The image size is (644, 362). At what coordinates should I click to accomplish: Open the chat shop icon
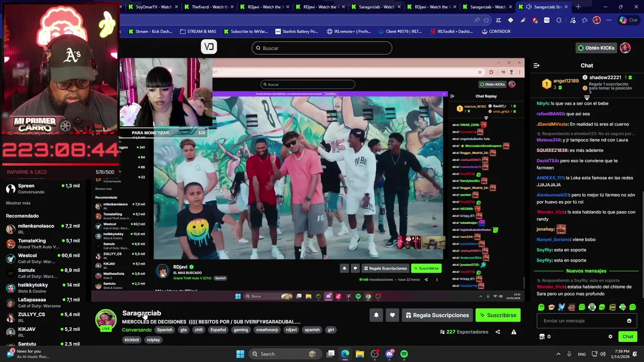[x=542, y=336]
